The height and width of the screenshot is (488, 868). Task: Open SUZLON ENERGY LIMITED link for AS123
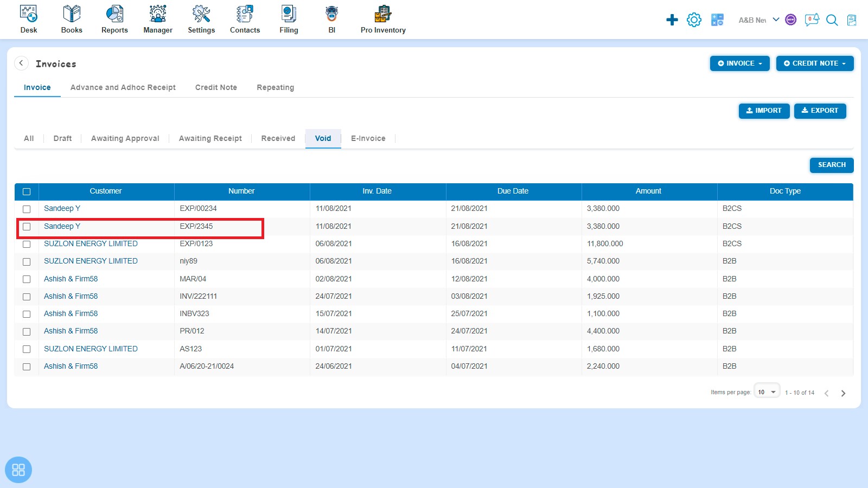(91, 349)
